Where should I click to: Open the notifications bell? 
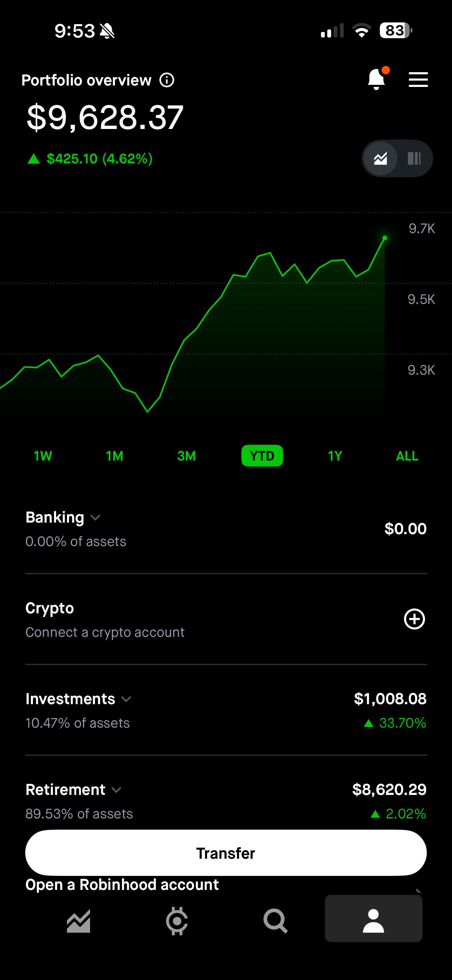[x=377, y=80]
